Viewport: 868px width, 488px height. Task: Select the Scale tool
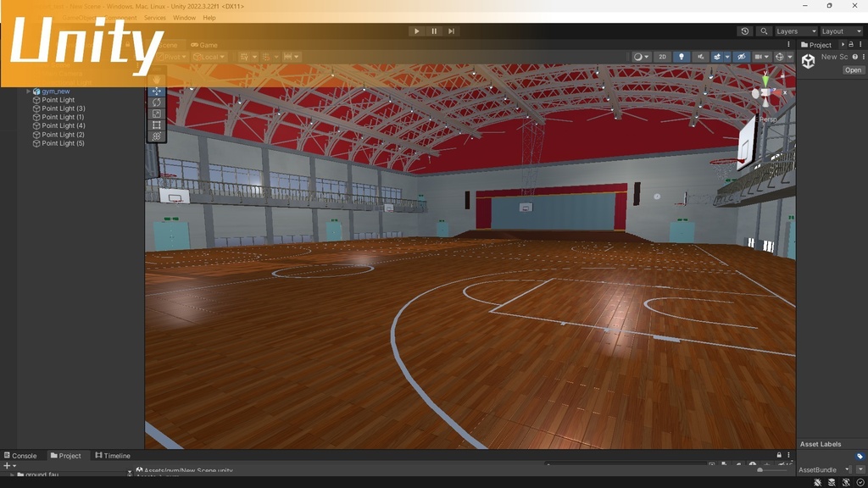(x=157, y=114)
